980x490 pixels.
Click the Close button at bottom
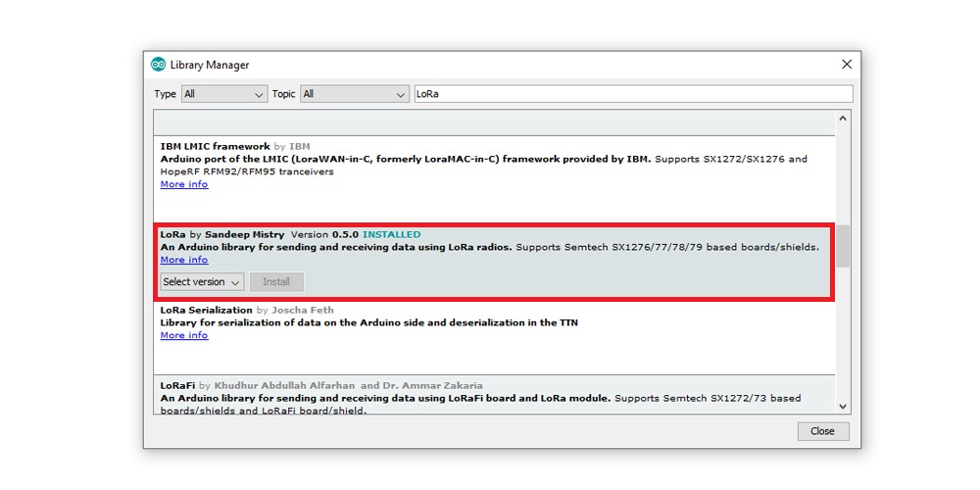pos(822,431)
